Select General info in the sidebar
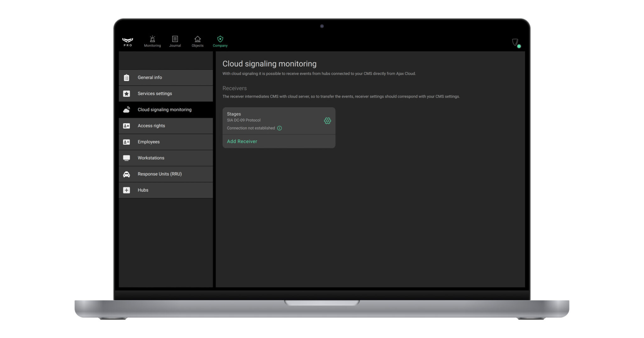This screenshot has width=644, height=338. [x=150, y=77]
